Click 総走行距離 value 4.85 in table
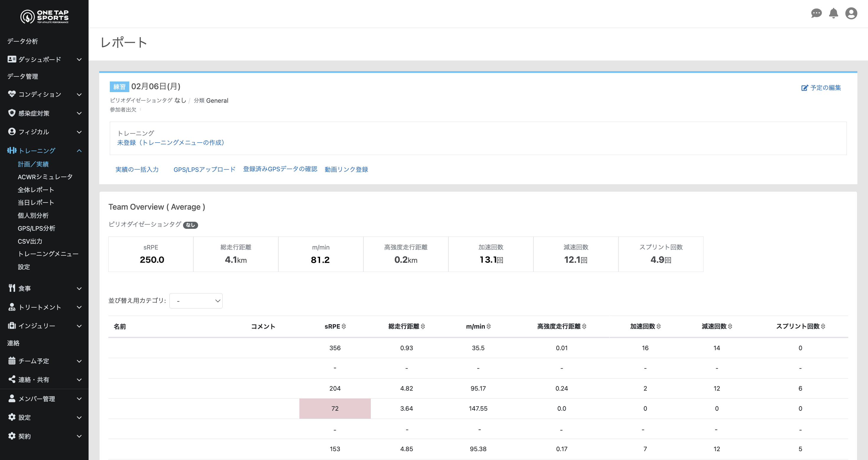 click(x=406, y=449)
